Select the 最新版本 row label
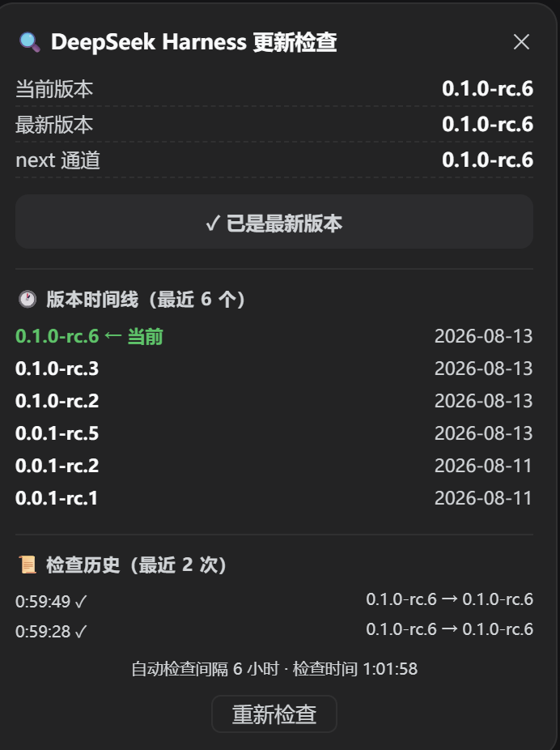560x750 pixels. click(54, 125)
